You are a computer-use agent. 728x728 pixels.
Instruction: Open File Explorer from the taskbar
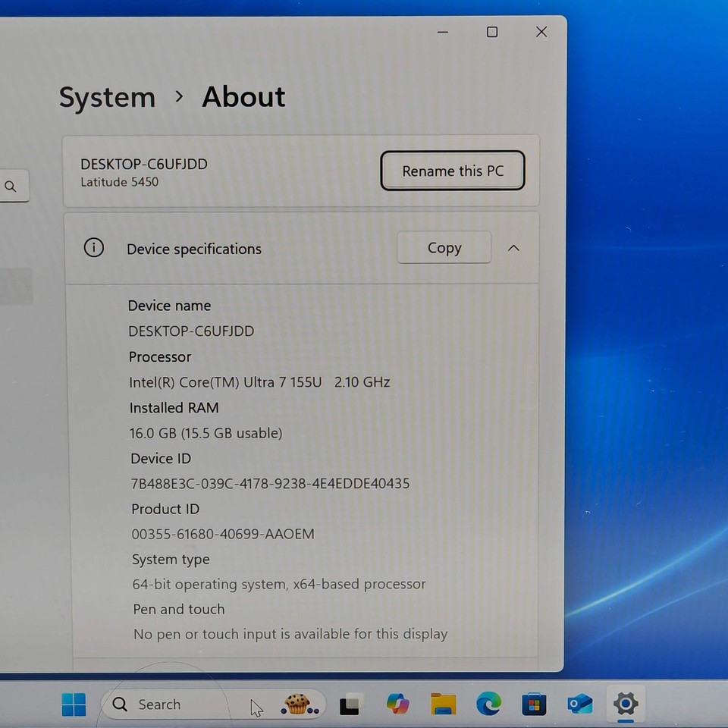coord(443,704)
